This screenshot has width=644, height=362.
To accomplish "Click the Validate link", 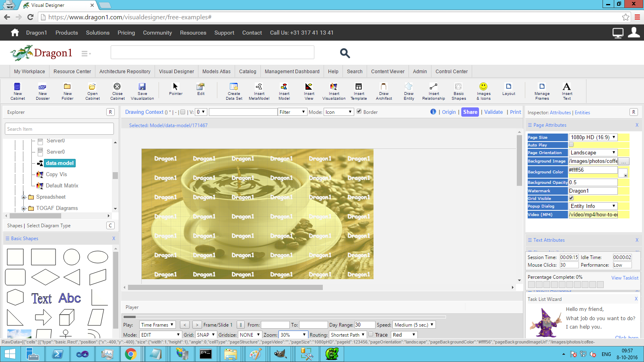I will click(x=493, y=112).
